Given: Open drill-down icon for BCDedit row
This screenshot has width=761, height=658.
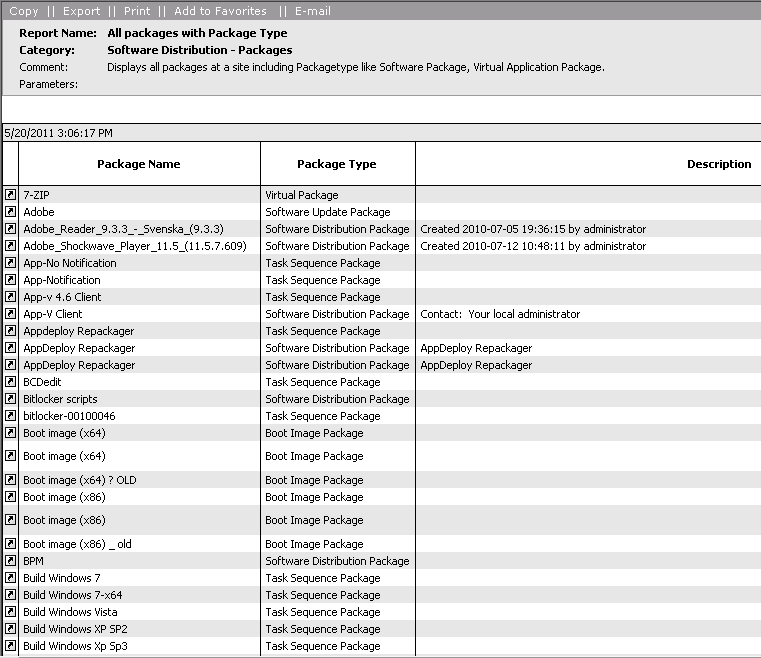Looking at the screenshot, I should pos(10,382).
